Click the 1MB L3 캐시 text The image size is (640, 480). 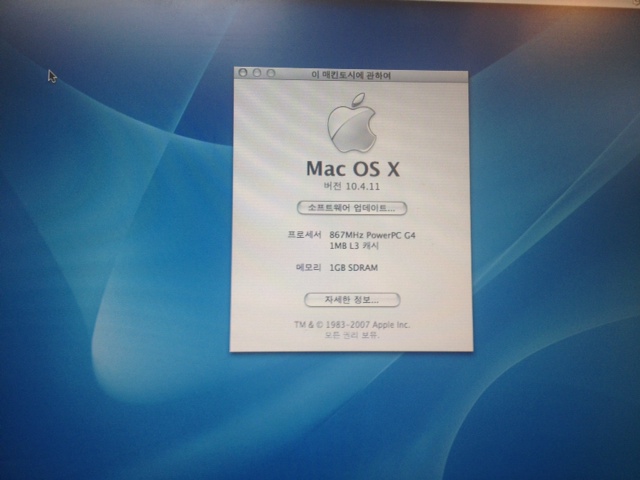point(356,246)
